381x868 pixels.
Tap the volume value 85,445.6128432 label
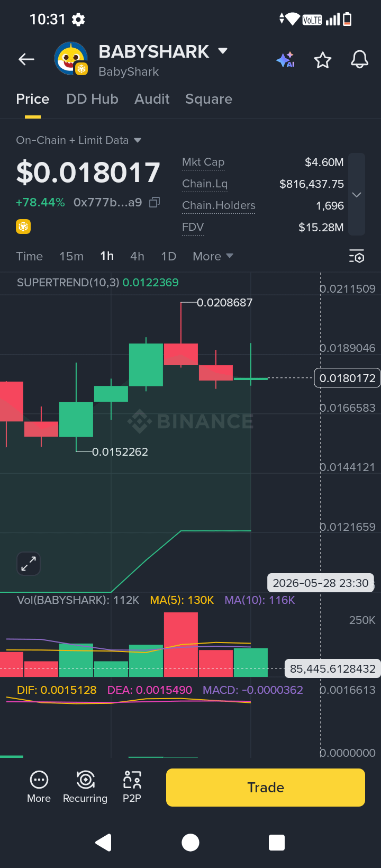tap(332, 668)
